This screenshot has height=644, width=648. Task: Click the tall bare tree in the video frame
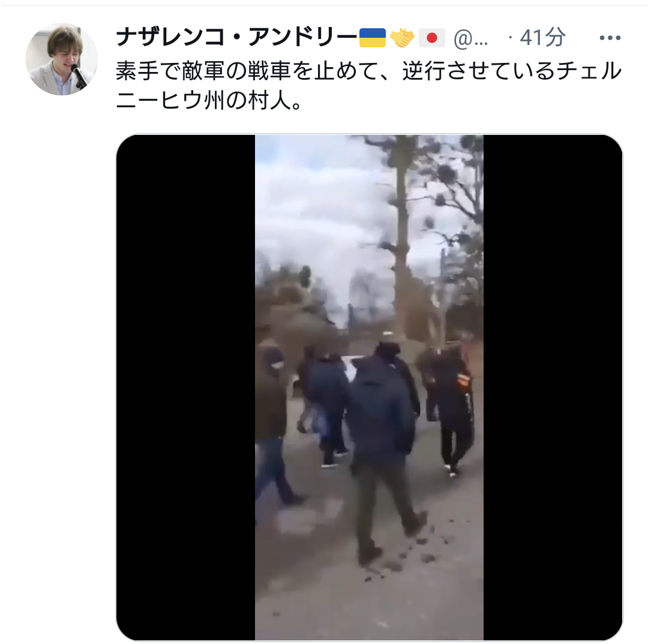(401, 236)
